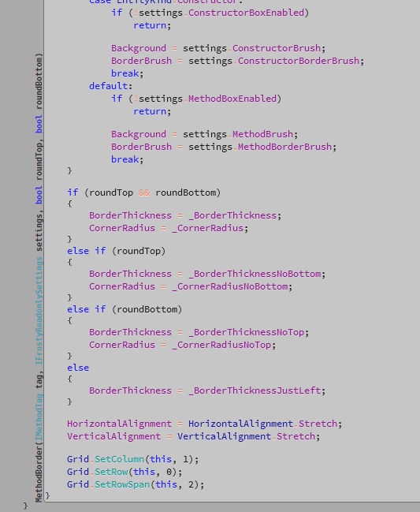This screenshot has width=420, height=512.
Task: Click IFrostyReadonlySettings in the vertical method signature
Action: click(x=39, y=311)
